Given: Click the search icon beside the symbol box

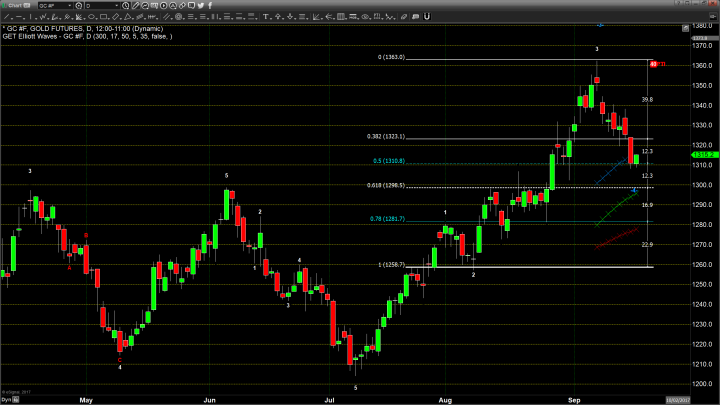Looking at the screenshot, I should pos(78,6).
